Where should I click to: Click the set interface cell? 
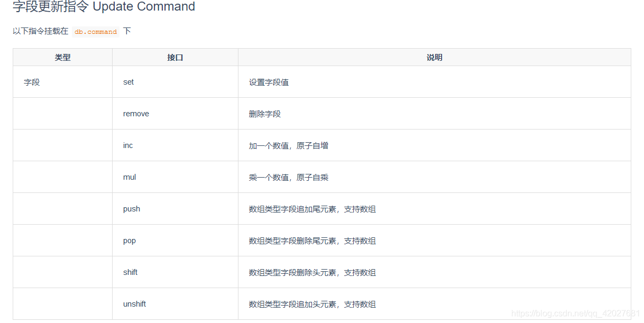[x=175, y=82]
